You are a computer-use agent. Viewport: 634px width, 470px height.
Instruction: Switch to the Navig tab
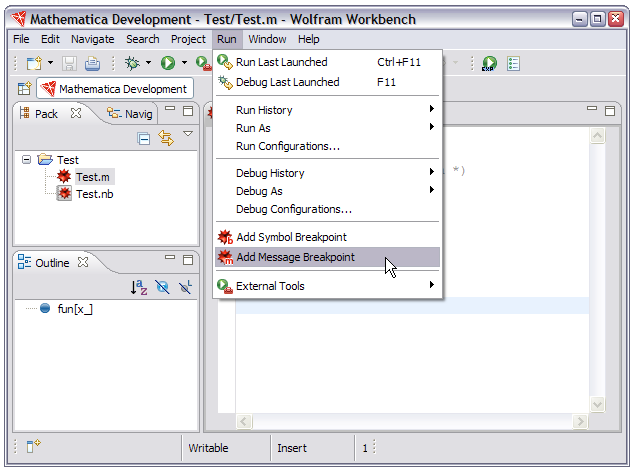(x=130, y=114)
